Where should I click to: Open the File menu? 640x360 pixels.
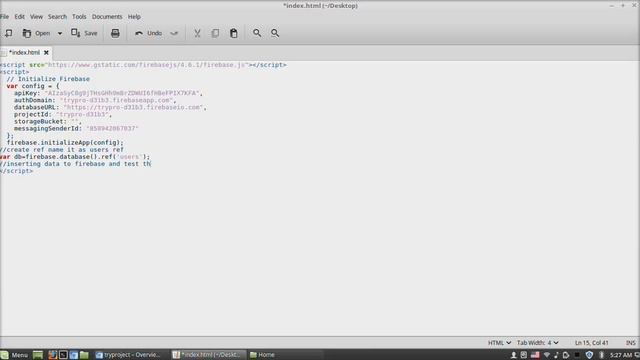(x=4, y=17)
